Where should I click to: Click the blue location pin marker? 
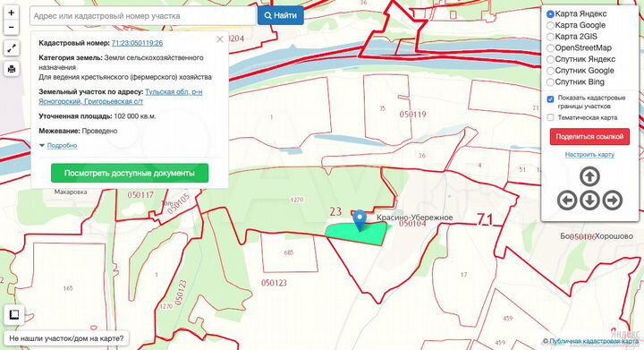click(x=360, y=220)
